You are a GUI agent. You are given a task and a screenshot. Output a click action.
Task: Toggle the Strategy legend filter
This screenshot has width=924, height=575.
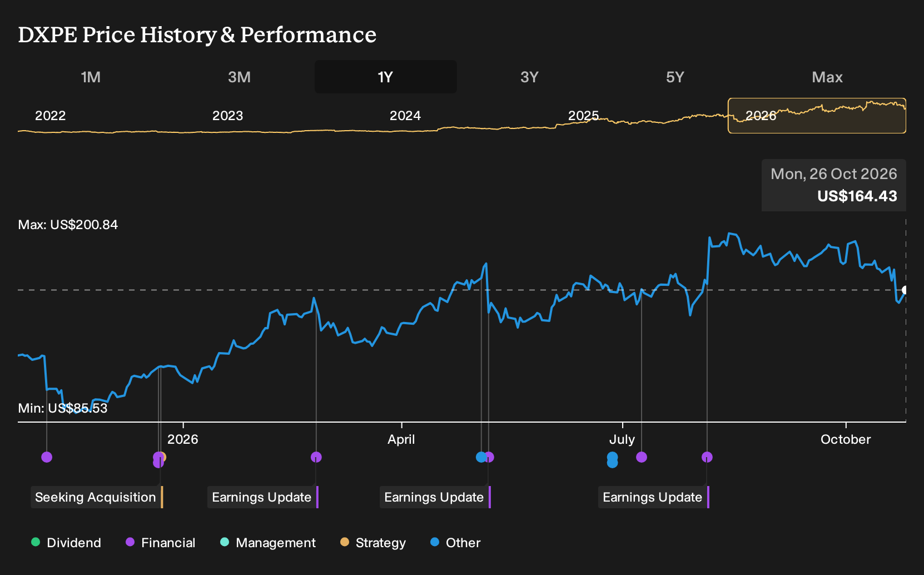[373, 543]
